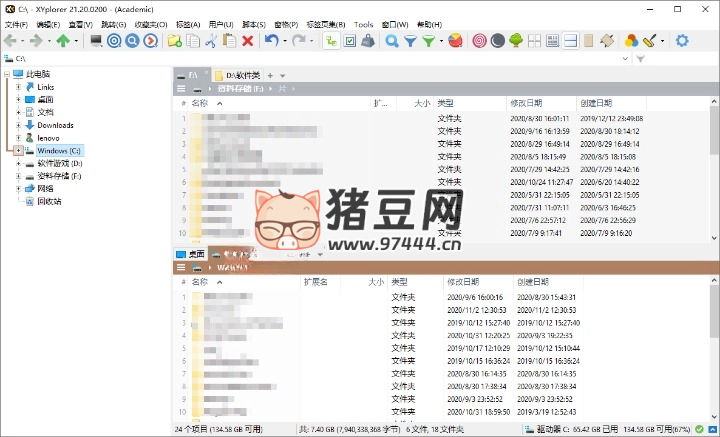720x437 pixels.
Task: Click the green Up folder arrow
Action: (x=63, y=41)
